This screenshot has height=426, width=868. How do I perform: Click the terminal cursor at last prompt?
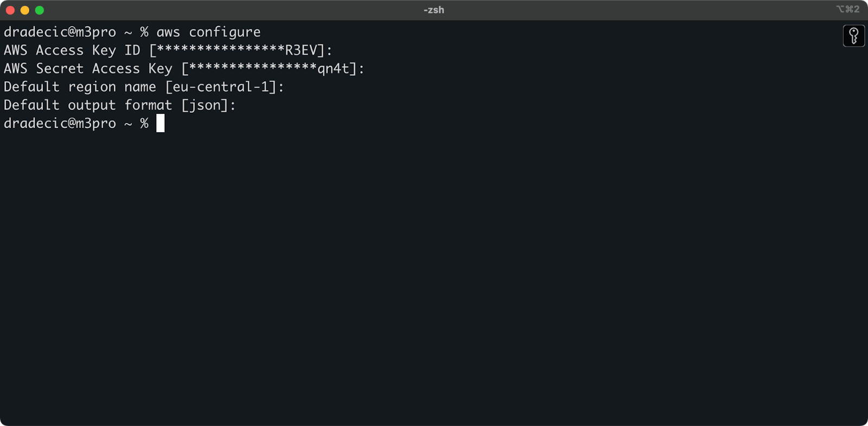[161, 123]
